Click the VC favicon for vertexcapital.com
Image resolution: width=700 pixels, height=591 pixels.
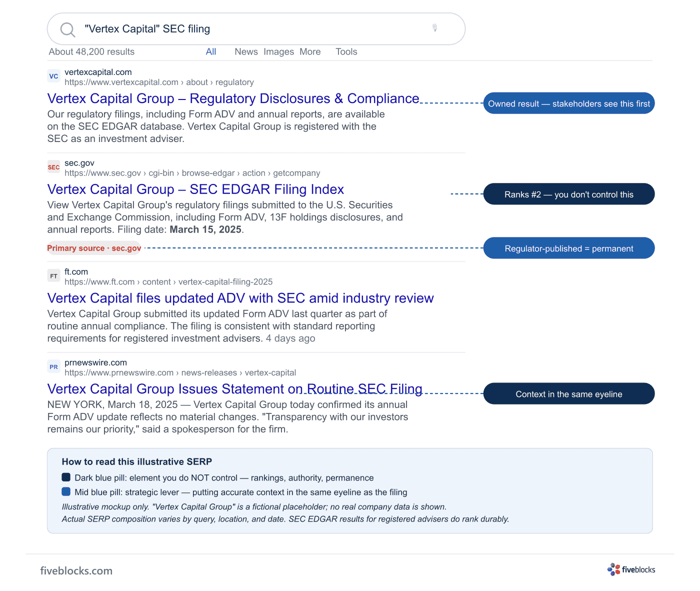(x=53, y=76)
